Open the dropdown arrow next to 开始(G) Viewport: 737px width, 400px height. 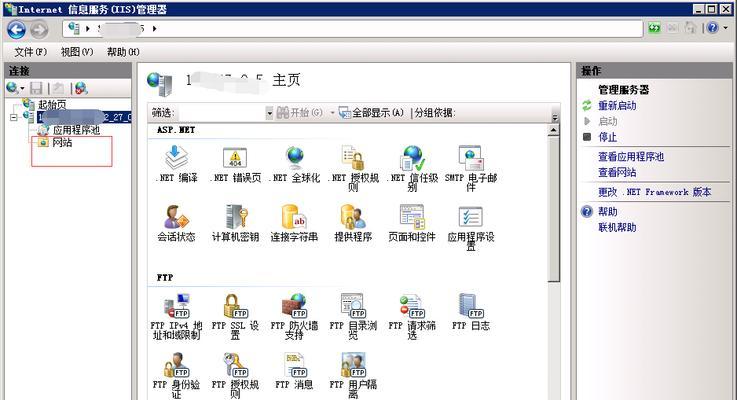[332, 113]
